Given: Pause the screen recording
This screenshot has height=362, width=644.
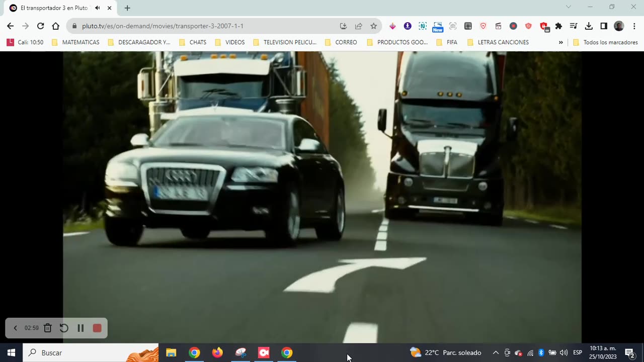Looking at the screenshot, I should point(80,328).
